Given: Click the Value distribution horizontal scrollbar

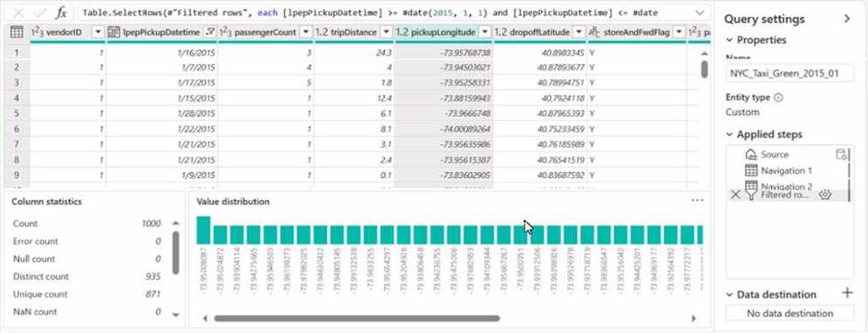Looking at the screenshot, I should pyautogui.click(x=357, y=319).
